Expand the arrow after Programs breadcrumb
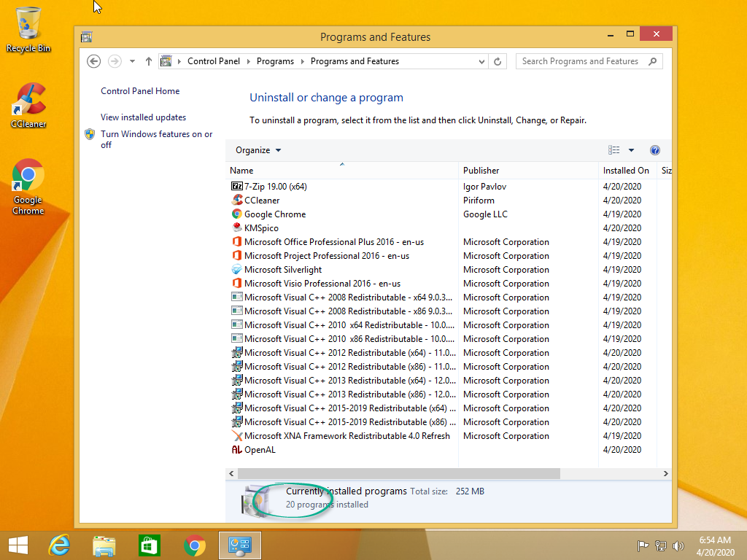The width and height of the screenshot is (747, 560). click(303, 61)
